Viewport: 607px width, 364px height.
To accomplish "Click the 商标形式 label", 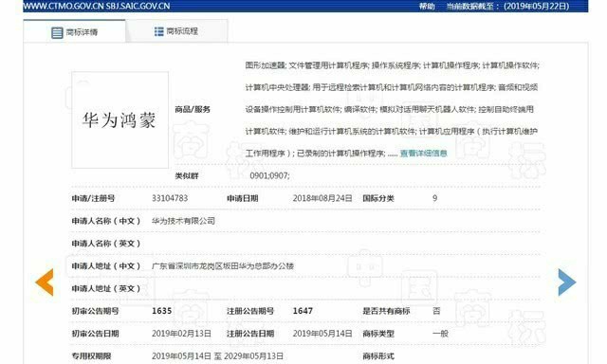I will click(378, 355).
